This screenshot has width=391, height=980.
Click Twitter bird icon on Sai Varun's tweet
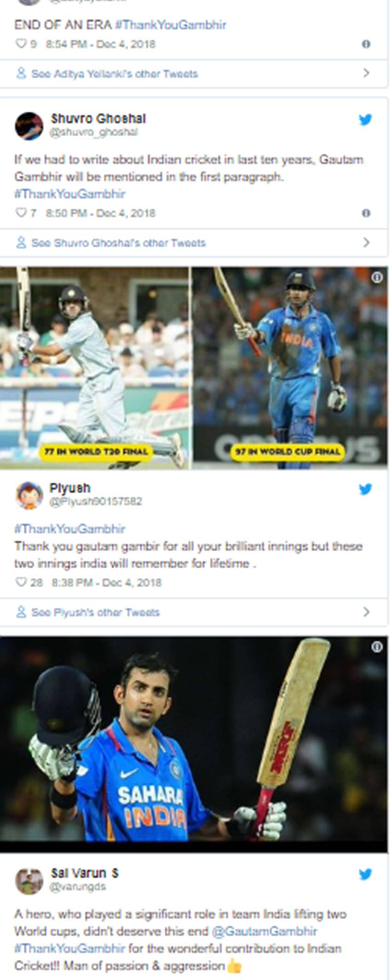tap(365, 874)
